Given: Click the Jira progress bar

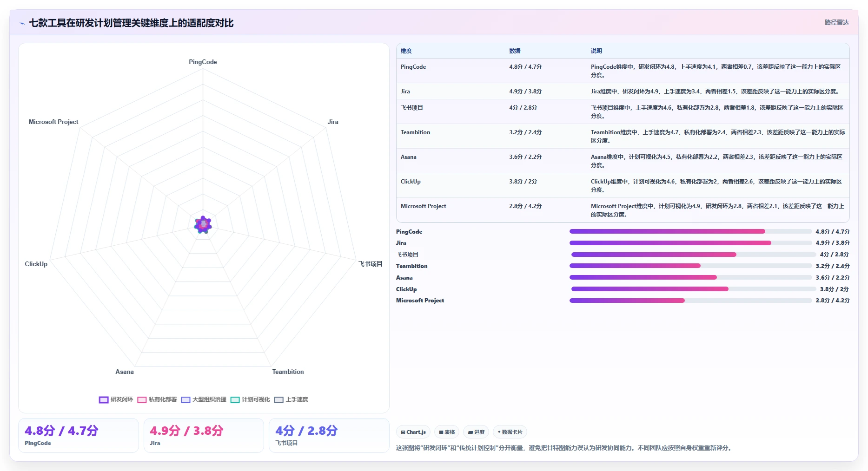Looking at the screenshot, I should tap(690, 243).
